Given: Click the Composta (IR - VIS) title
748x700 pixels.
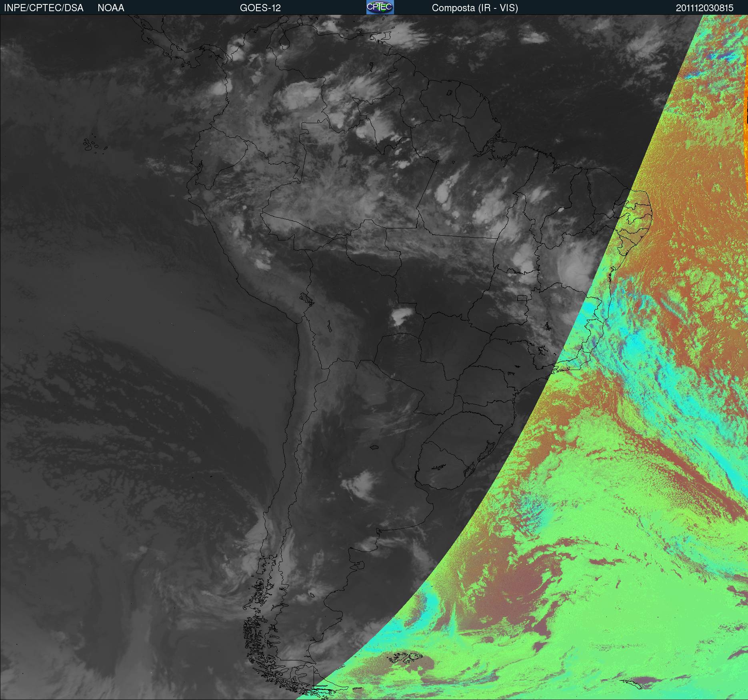Looking at the screenshot, I should click(x=475, y=8).
